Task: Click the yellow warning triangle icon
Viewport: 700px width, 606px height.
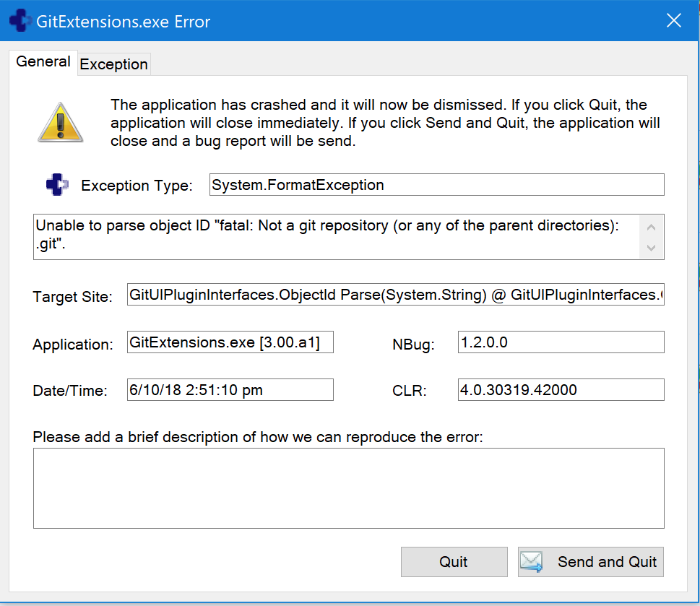Action: pyautogui.click(x=60, y=122)
